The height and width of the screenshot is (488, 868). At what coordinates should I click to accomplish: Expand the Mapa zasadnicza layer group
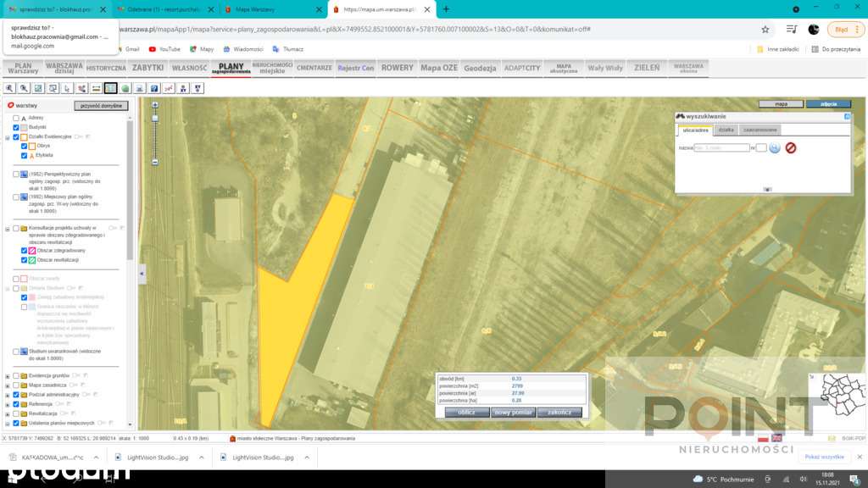click(8, 385)
